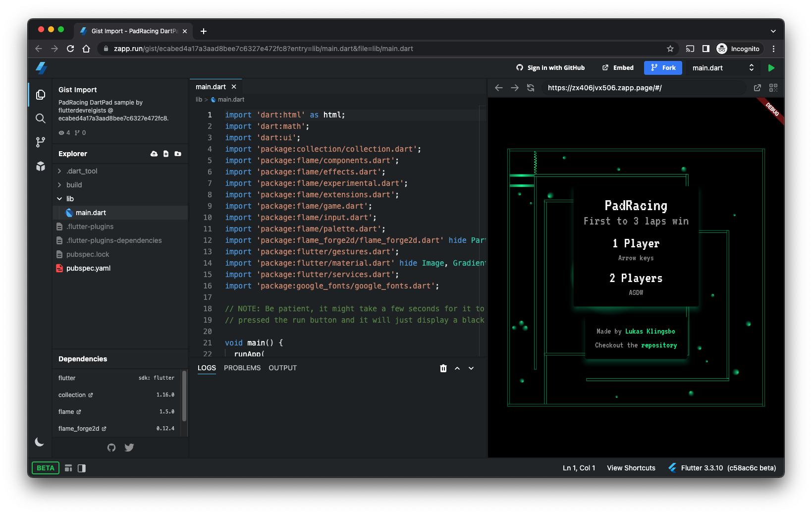Toggle the Chrome side panel icon
812x514 pixels.
[x=706, y=49]
